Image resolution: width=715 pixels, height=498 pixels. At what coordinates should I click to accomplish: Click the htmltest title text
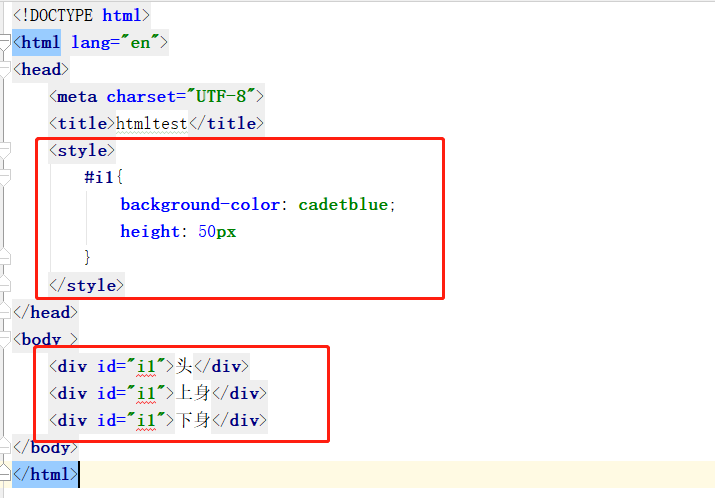(x=151, y=123)
